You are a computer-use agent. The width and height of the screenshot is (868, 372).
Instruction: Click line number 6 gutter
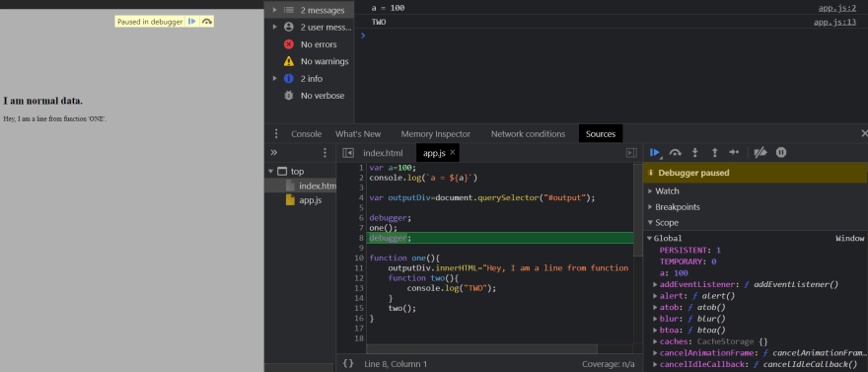click(360, 218)
